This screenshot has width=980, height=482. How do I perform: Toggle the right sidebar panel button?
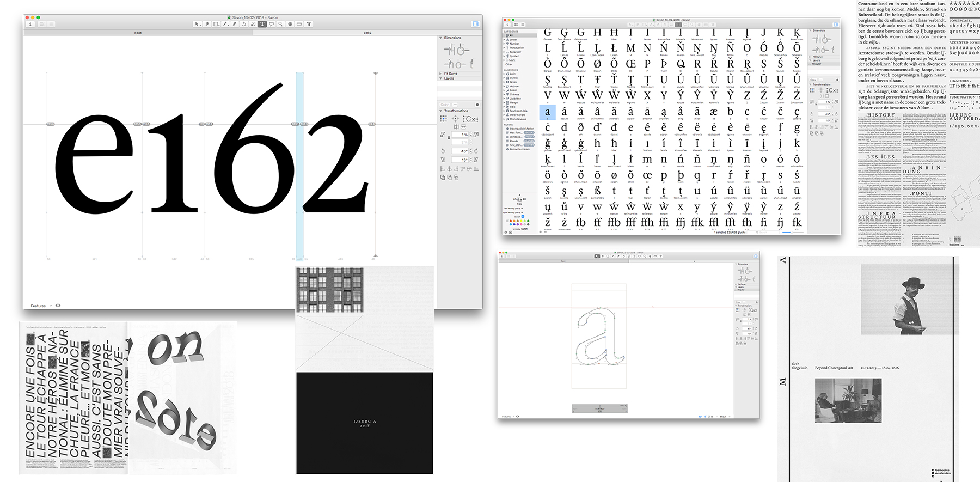click(475, 24)
